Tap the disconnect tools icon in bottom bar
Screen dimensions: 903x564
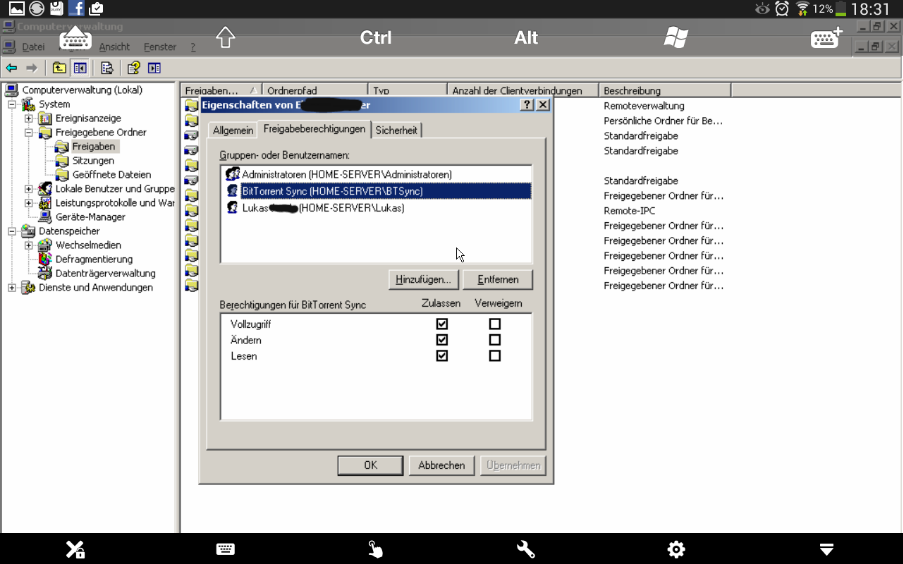click(x=75, y=550)
